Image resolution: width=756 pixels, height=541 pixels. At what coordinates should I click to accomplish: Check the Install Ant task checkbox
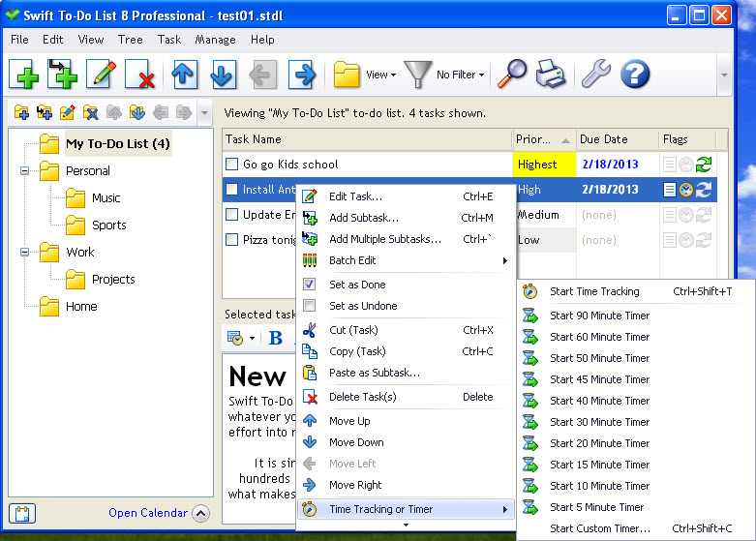[232, 189]
